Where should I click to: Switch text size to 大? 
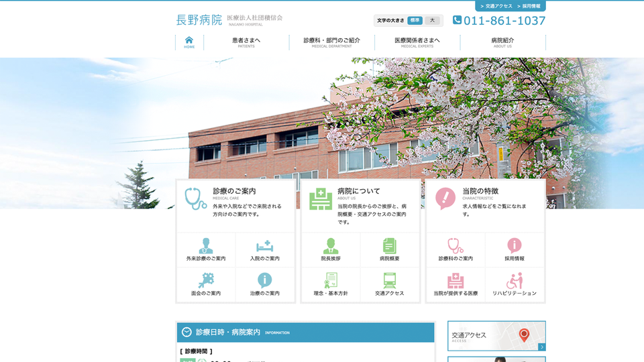(x=432, y=21)
